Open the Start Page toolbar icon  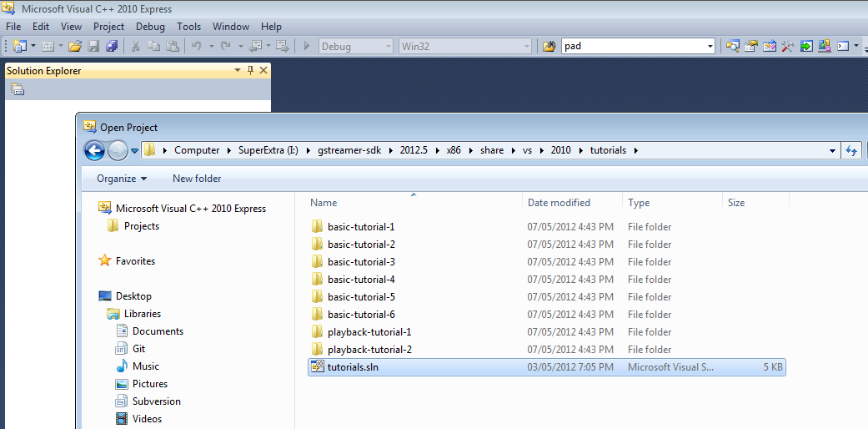click(806, 46)
